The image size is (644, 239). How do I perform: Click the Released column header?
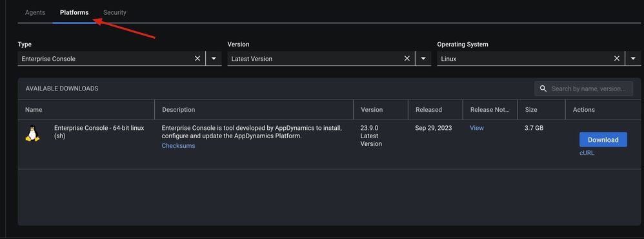pos(428,110)
